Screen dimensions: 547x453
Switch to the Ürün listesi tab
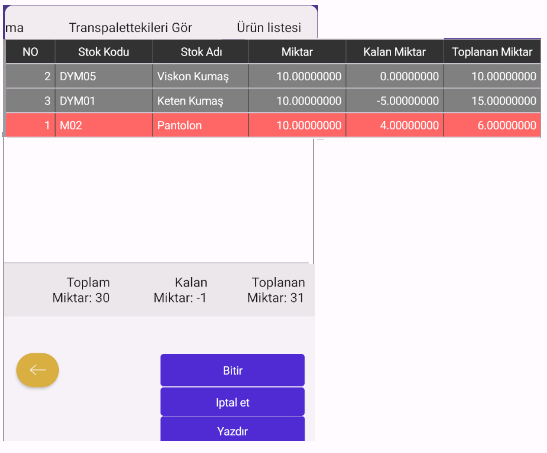269,28
